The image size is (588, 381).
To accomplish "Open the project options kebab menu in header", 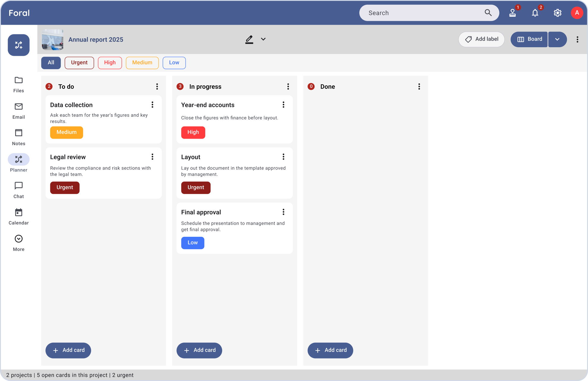I will (577, 39).
